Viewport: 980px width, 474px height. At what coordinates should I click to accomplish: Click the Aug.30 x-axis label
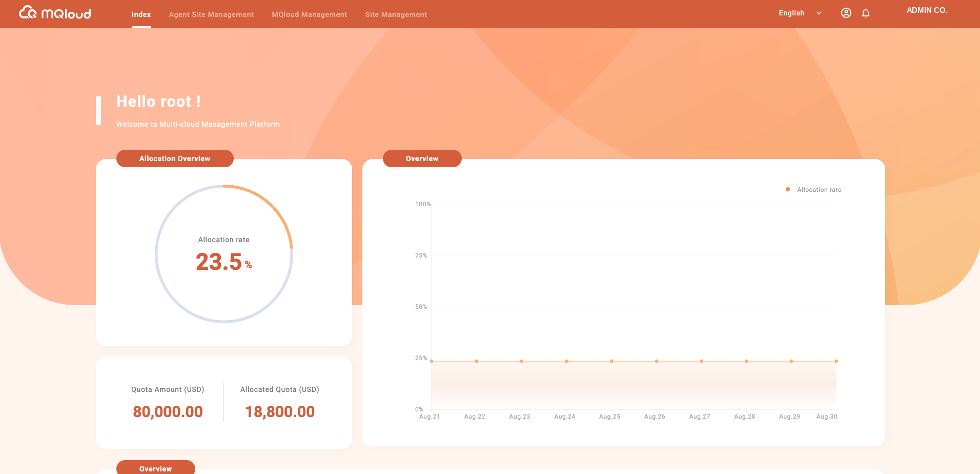coord(827,417)
